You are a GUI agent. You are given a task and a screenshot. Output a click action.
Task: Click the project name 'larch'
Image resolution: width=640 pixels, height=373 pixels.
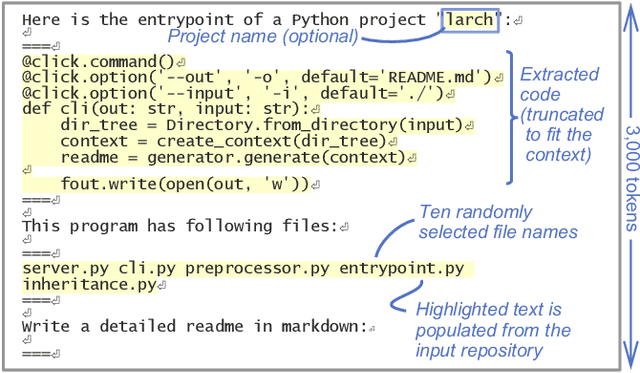click(470, 20)
